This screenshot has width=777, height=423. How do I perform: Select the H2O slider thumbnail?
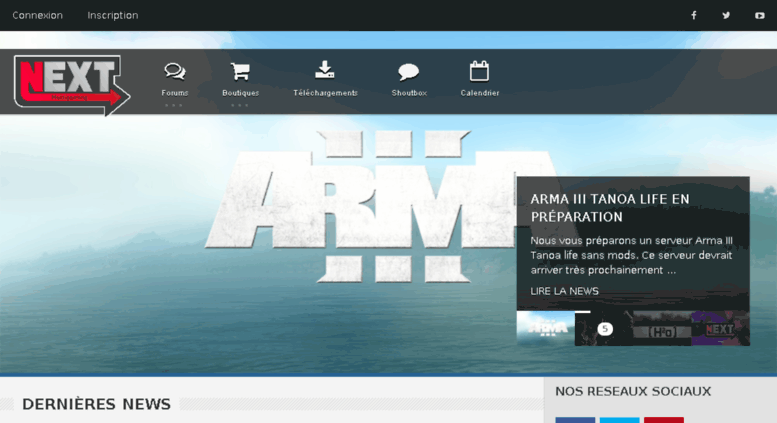(x=662, y=328)
